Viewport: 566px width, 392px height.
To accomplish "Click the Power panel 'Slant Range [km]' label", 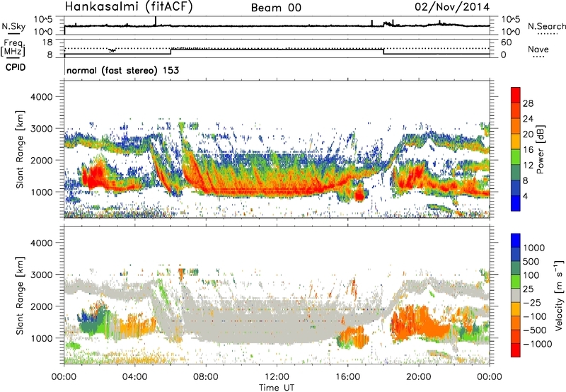I will (20, 149).
